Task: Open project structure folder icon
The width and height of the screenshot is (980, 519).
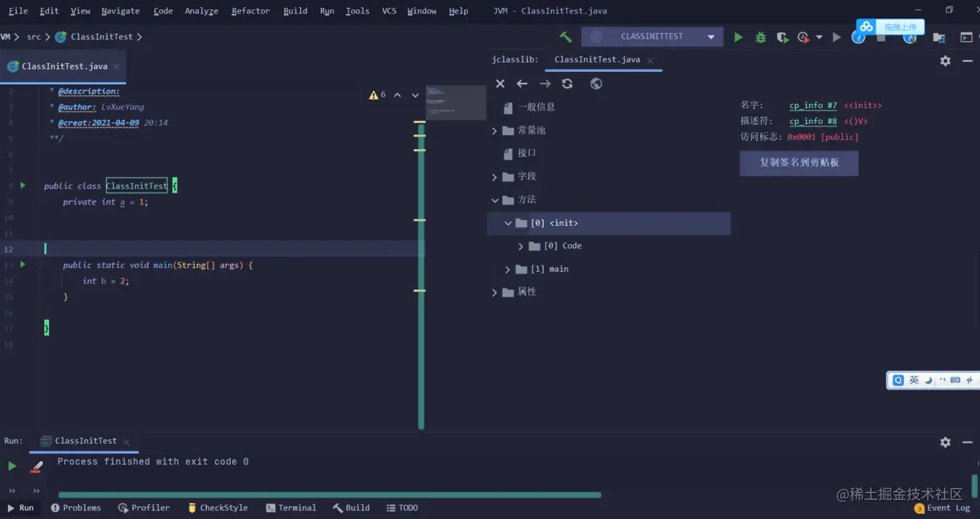Action: tap(939, 37)
